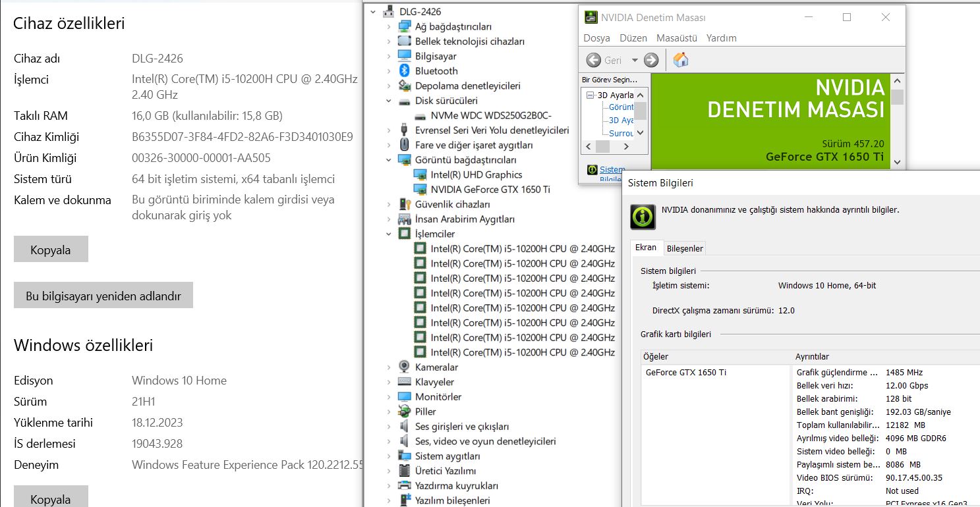Viewport: 980px width, 507px height.
Task: Click Kopyala under Windows özellikleri
Action: click(x=51, y=498)
